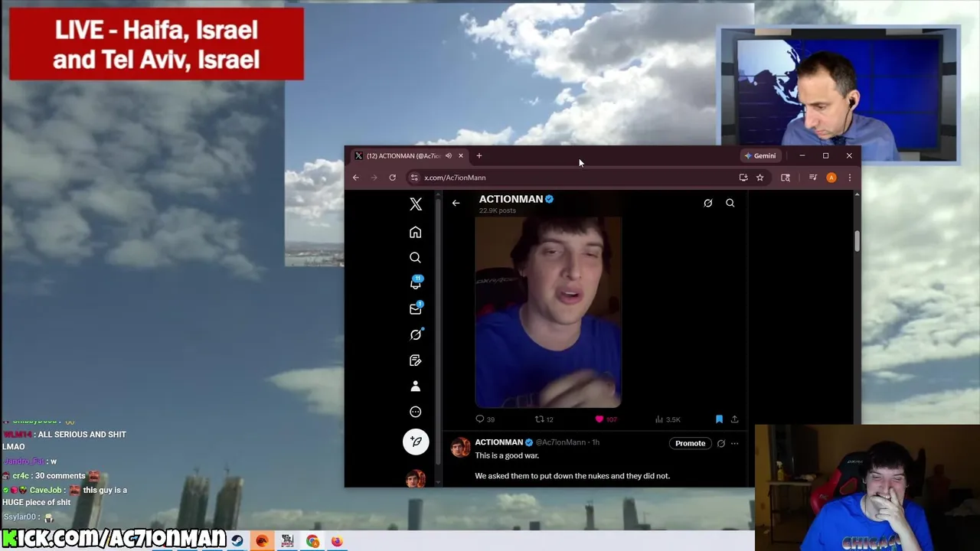Click the ACTIONMAN profile header title
The width and height of the screenshot is (980, 551).
[x=511, y=199]
